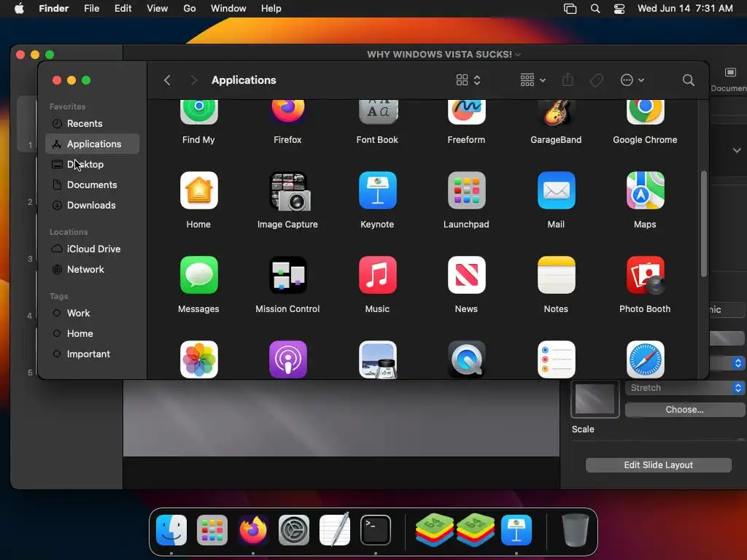Search in the Finder window
Screen dimensions: 747x560
tap(688, 80)
